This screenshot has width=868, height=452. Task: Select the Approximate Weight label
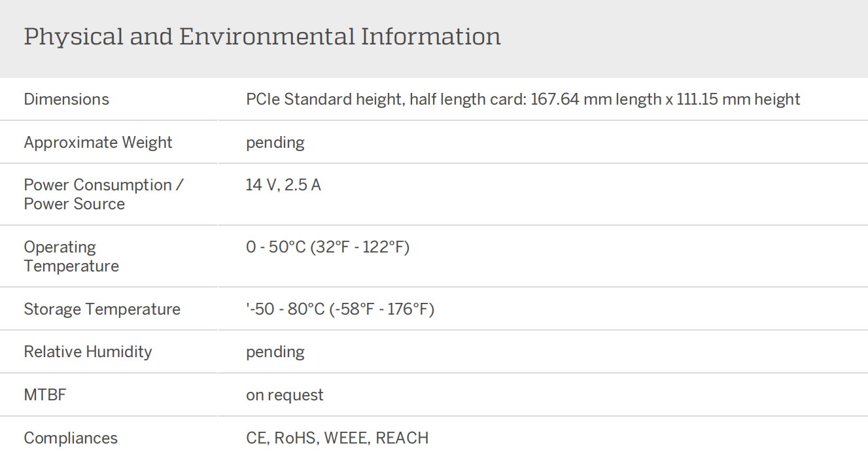98,143
